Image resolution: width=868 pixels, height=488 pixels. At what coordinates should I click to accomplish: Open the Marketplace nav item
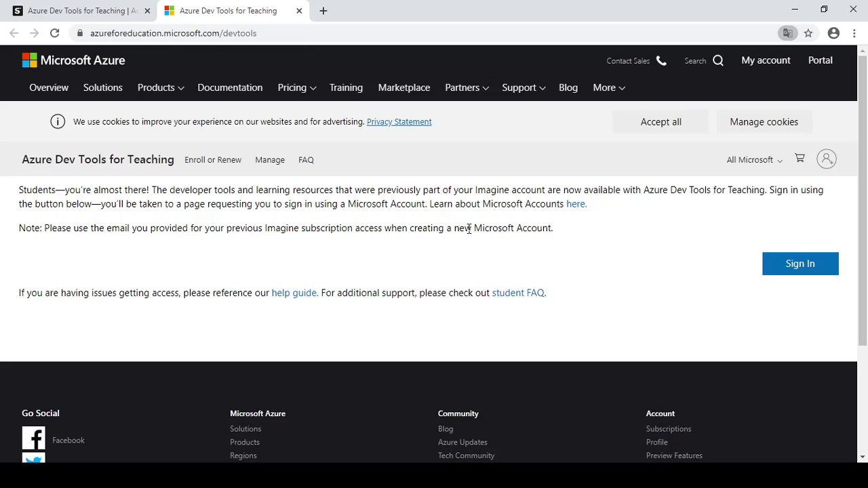404,87
